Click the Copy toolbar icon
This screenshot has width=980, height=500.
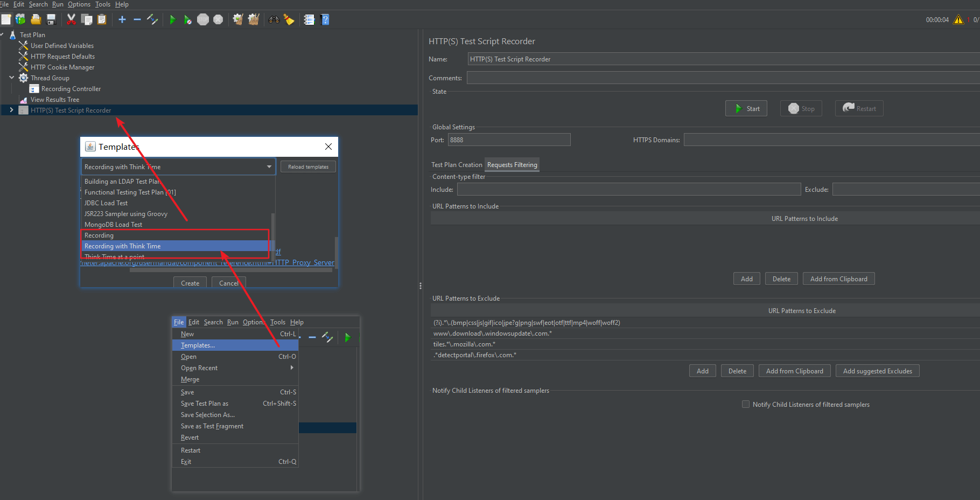pos(86,19)
